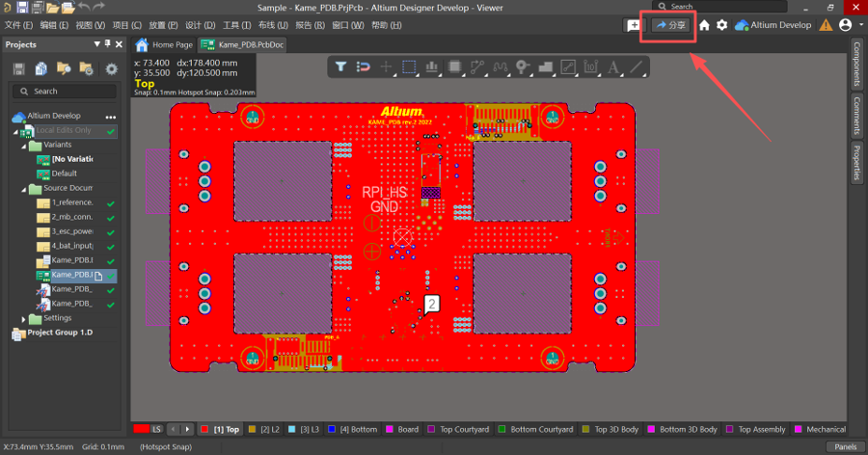Open the 文件 (F) menu
The height and width of the screenshot is (455, 868).
(x=18, y=25)
